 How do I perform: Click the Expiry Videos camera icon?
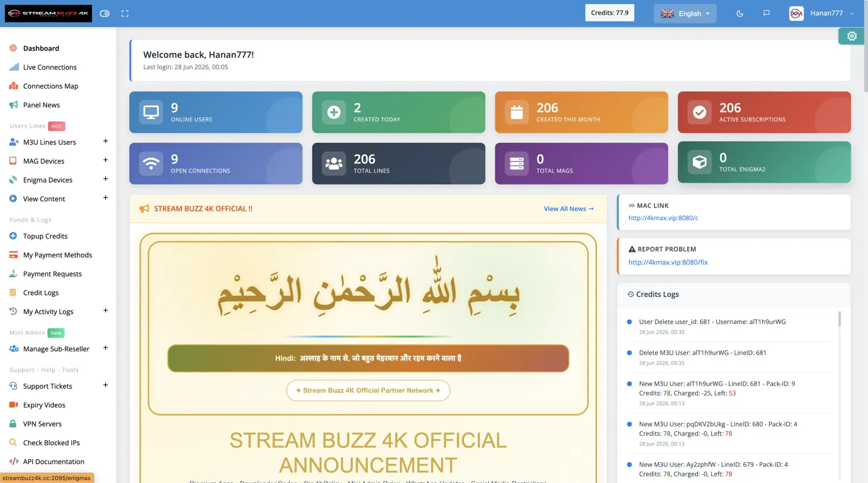(13, 405)
